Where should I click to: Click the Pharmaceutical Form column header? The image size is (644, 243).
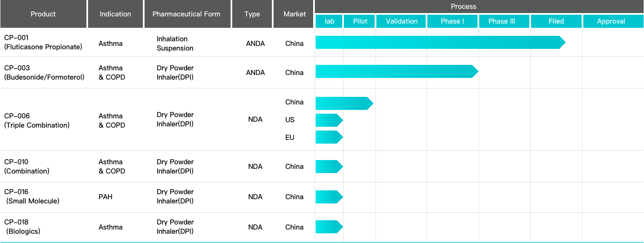[186, 14]
